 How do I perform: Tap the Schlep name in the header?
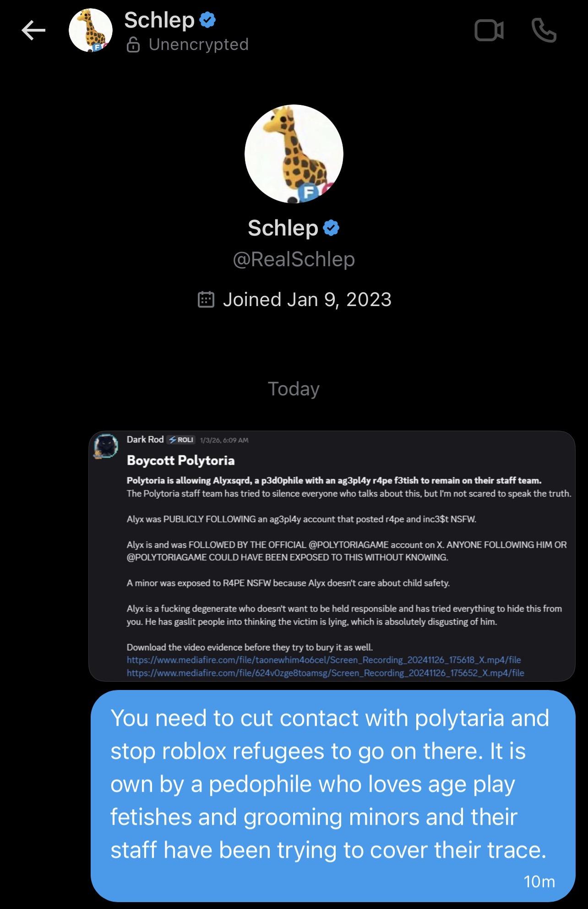point(159,20)
